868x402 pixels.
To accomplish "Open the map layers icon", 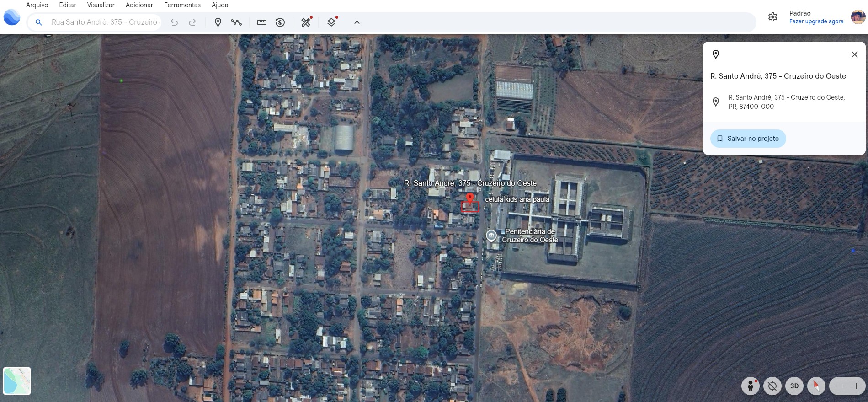I will tap(331, 22).
